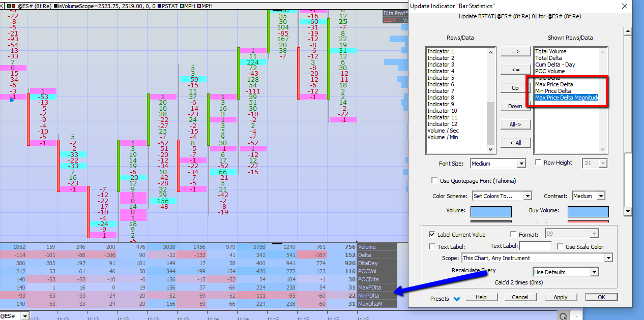
Task: Select Cum Delta - Day in Shown Rows
Action: click(x=555, y=65)
